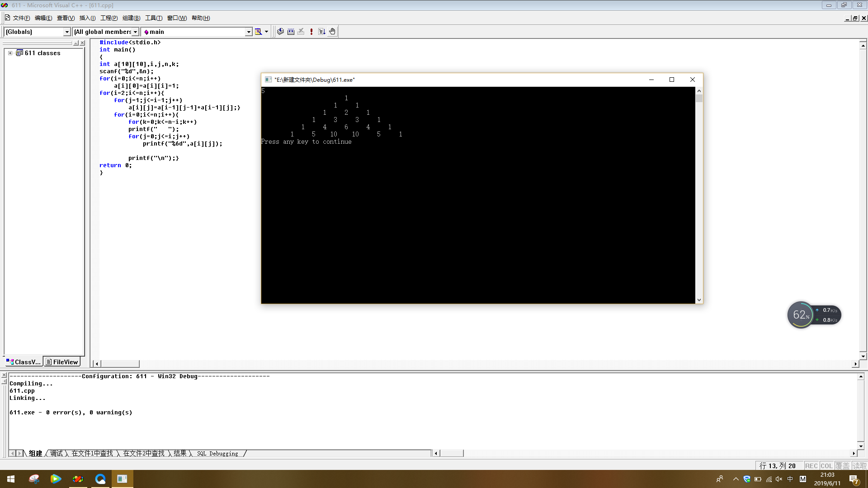The image size is (868, 488).
Task: Click the WizardBar actions icon
Action: (258, 32)
